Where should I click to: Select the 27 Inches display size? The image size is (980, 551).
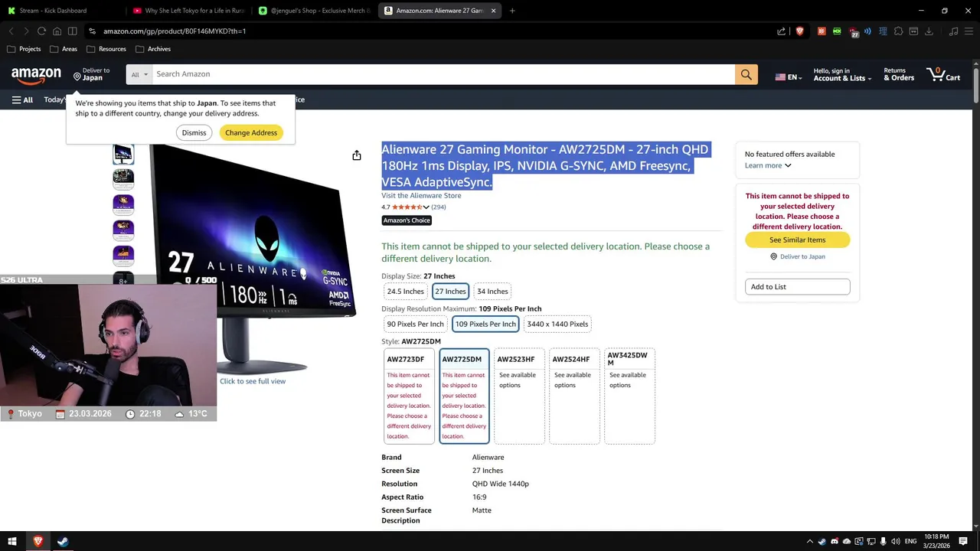tap(450, 292)
